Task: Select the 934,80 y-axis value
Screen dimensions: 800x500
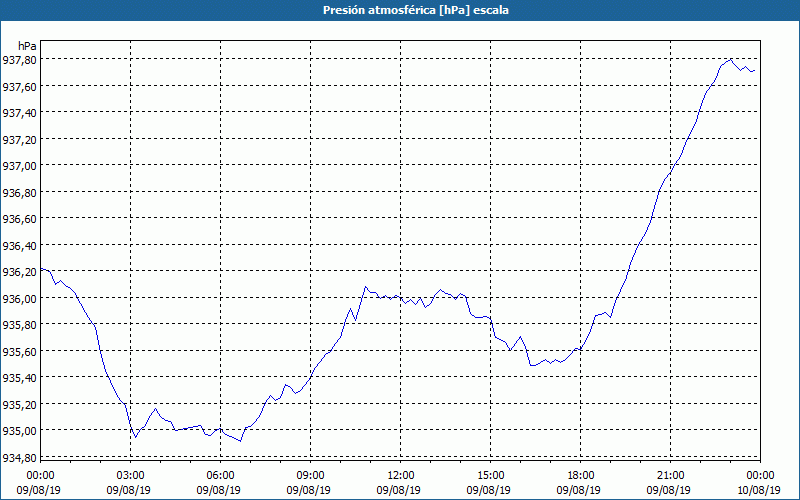Action: pyautogui.click(x=20, y=458)
